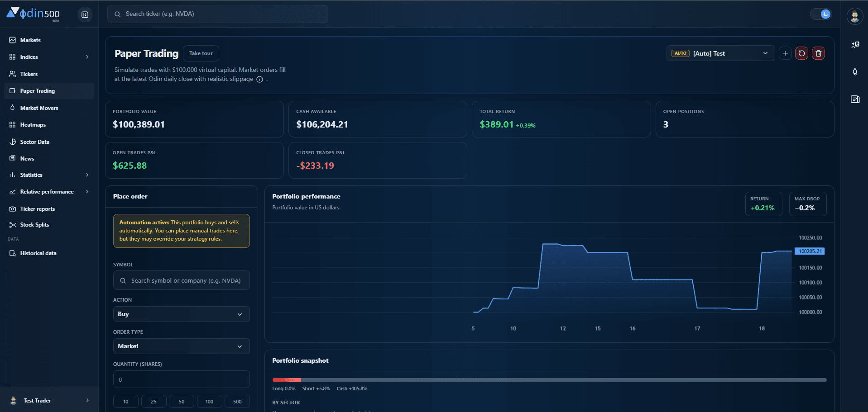Expand the Relative performance submenu chevron
Viewport: 868px width, 412px height.
pyautogui.click(x=87, y=192)
